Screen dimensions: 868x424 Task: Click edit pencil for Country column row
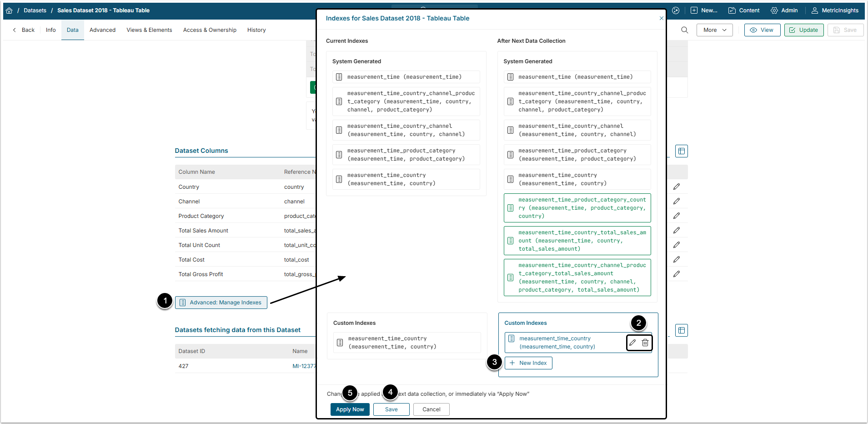click(677, 187)
